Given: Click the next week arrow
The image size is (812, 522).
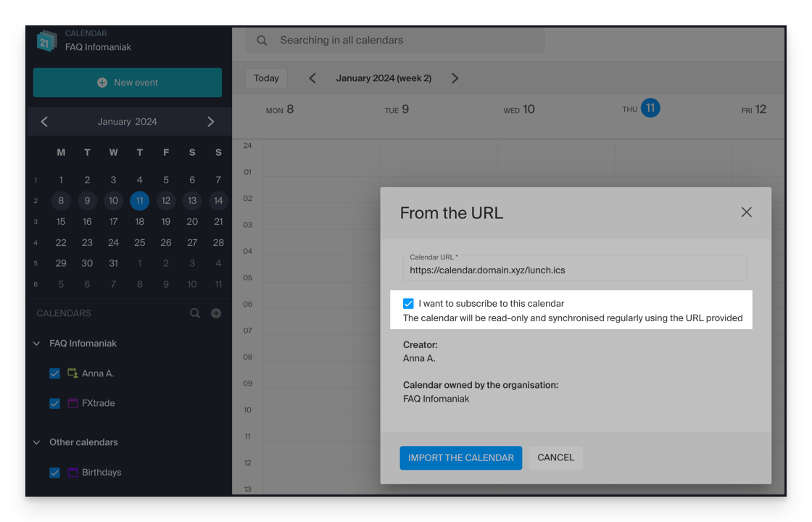Looking at the screenshot, I should click(x=455, y=78).
